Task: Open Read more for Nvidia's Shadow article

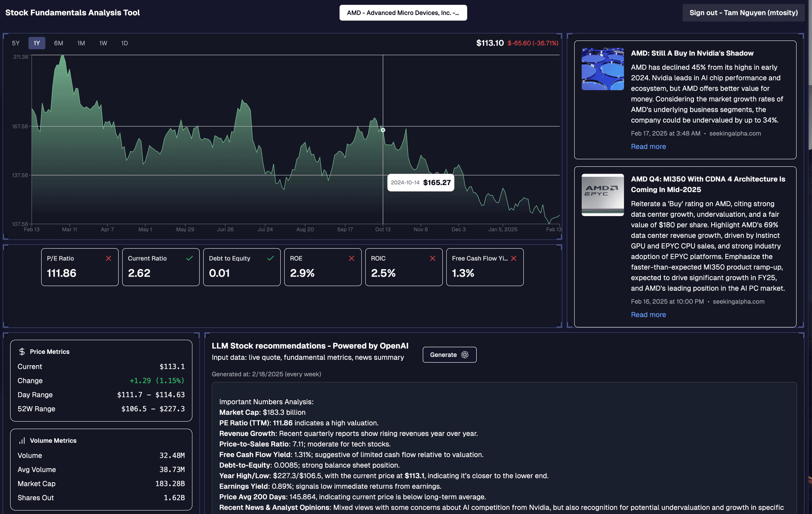Action: [x=648, y=147]
